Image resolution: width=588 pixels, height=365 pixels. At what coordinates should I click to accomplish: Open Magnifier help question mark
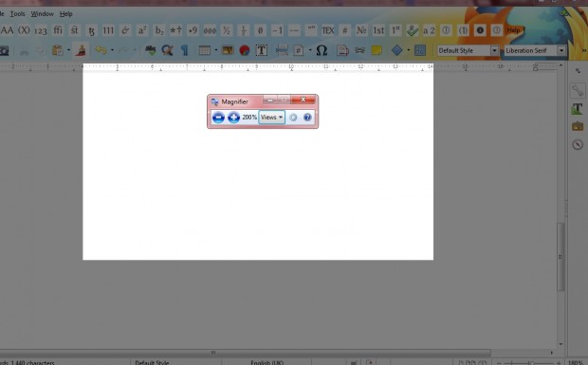click(x=307, y=118)
